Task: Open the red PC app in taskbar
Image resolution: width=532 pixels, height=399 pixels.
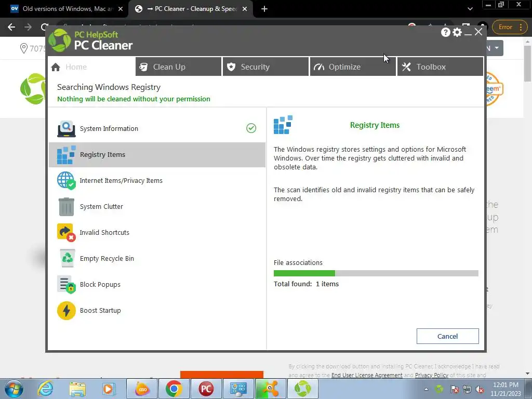Action: coord(206,389)
